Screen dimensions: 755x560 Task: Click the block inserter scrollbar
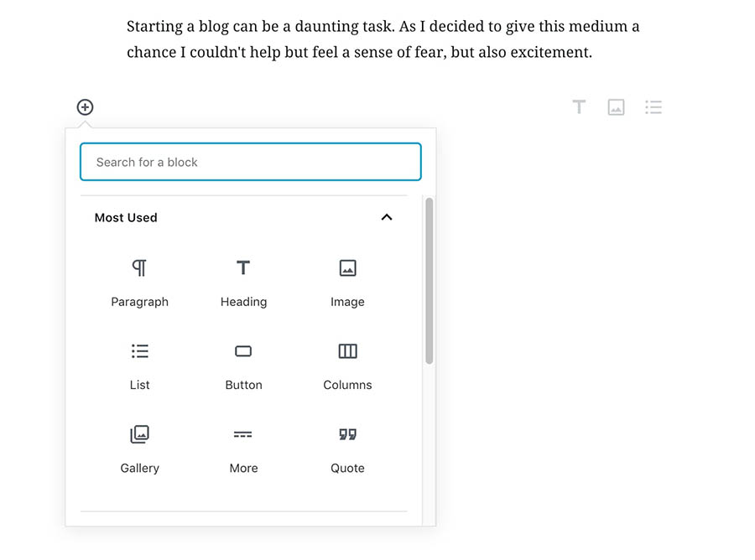coord(429,281)
